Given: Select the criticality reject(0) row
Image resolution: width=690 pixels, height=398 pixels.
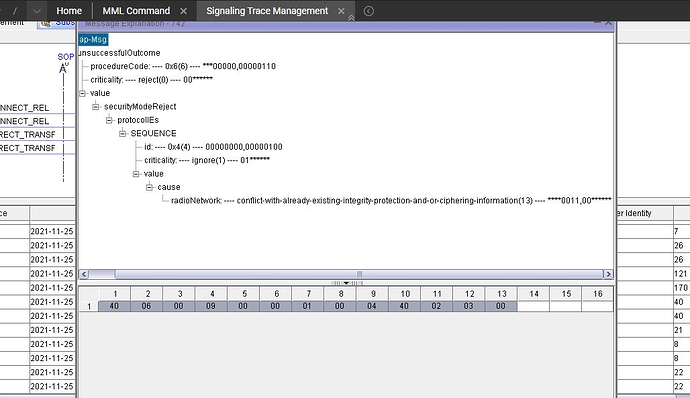Looking at the screenshot, I should [151, 80].
